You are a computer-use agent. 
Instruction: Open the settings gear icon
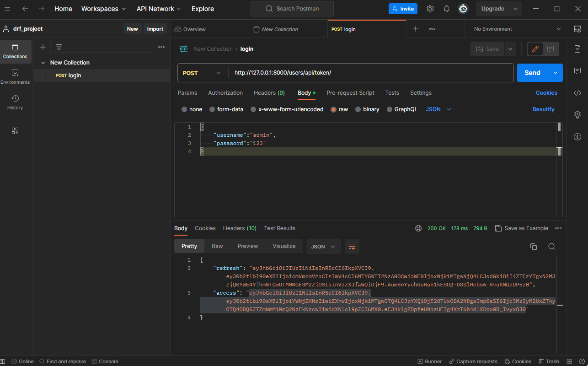(x=430, y=9)
